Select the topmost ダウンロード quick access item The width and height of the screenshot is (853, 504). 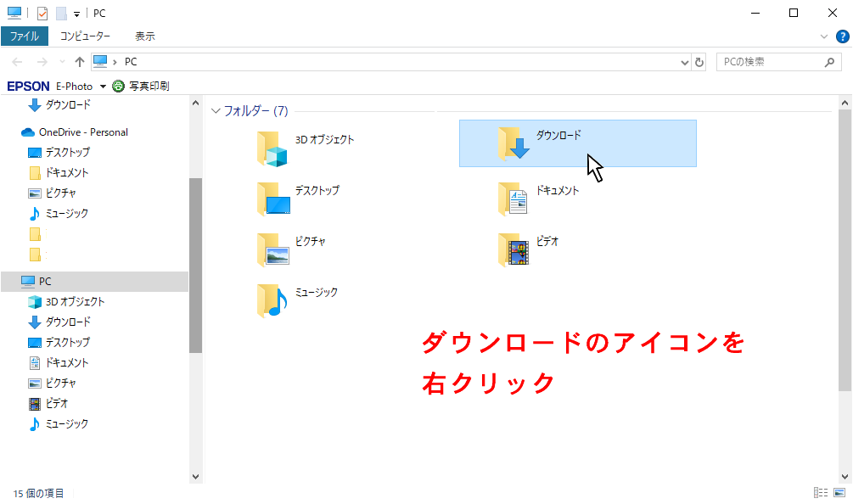pos(59,104)
